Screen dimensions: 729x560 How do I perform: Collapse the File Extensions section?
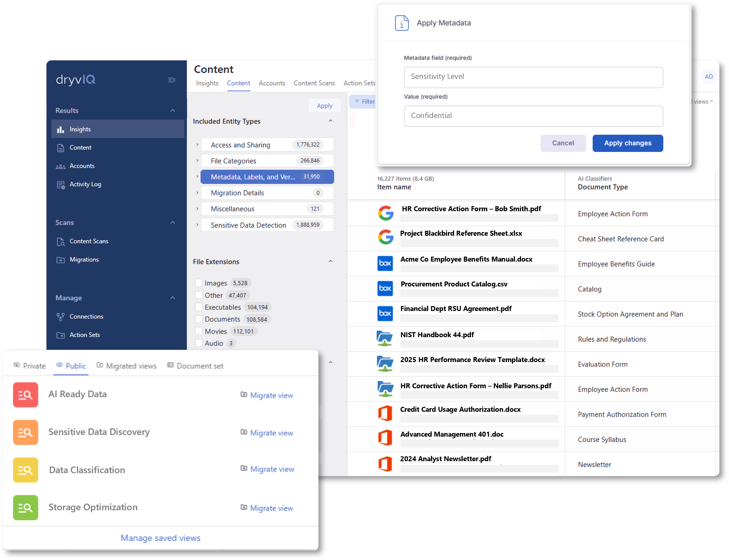pos(330,261)
